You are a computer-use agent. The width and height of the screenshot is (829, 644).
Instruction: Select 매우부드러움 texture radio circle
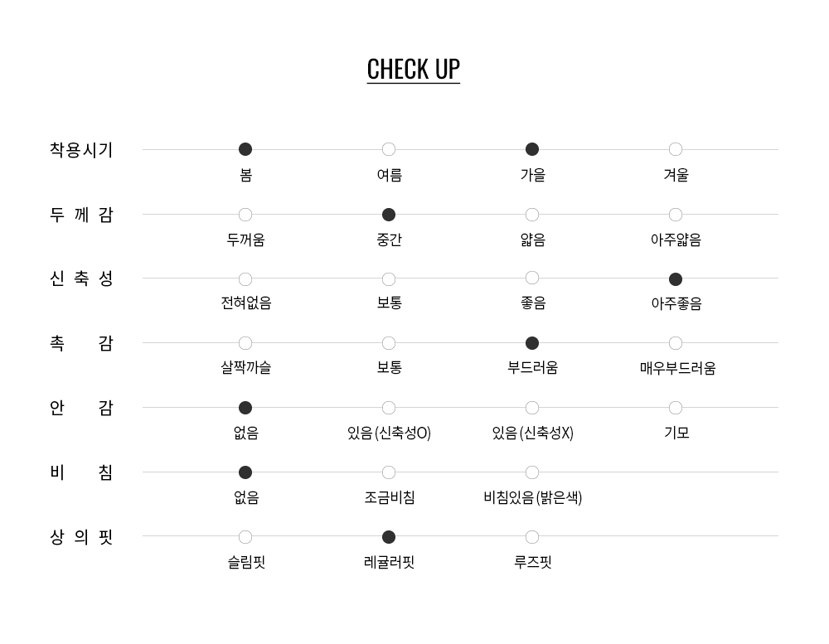pos(676,343)
